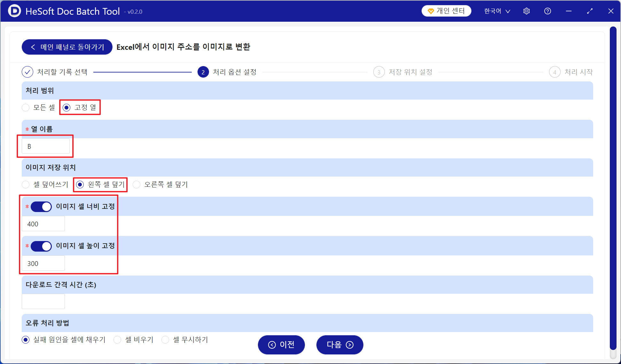Image resolution: width=621 pixels, height=364 pixels.
Task: Click the 다운로드 간격 시간 input field
Action: [x=43, y=301]
